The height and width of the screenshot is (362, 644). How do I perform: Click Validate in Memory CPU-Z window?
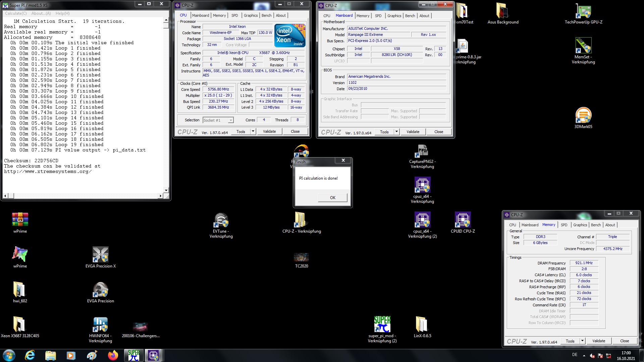tap(599, 341)
